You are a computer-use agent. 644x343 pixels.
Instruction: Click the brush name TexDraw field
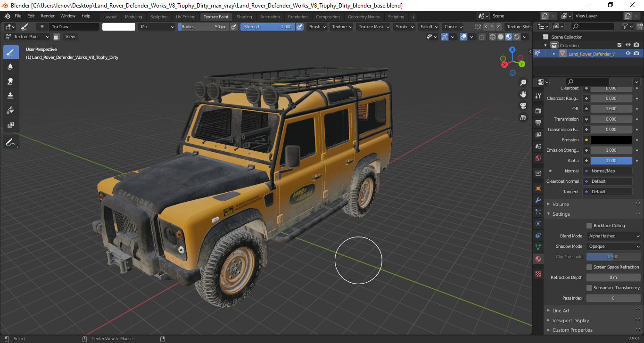(x=74, y=27)
